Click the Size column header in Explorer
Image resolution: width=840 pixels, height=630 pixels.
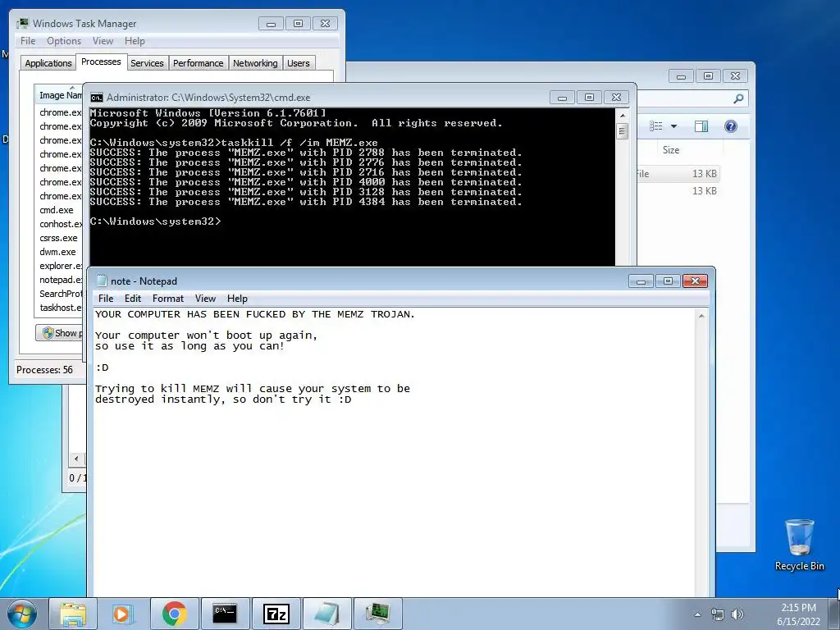point(671,150)
